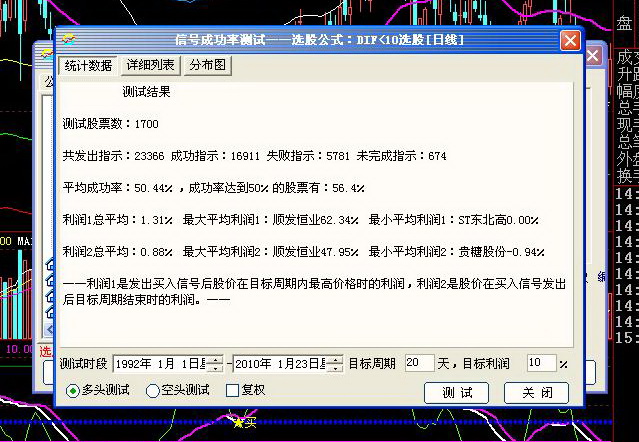
Task: Switch to the 统计数据 tab
Action: pyautogui.click(x=88, y=66)
